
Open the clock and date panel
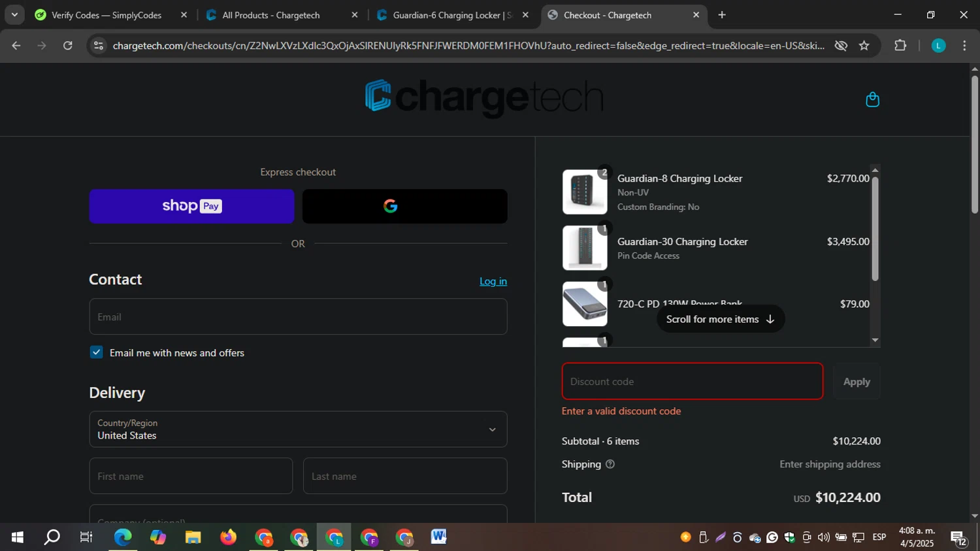point(917,537)
